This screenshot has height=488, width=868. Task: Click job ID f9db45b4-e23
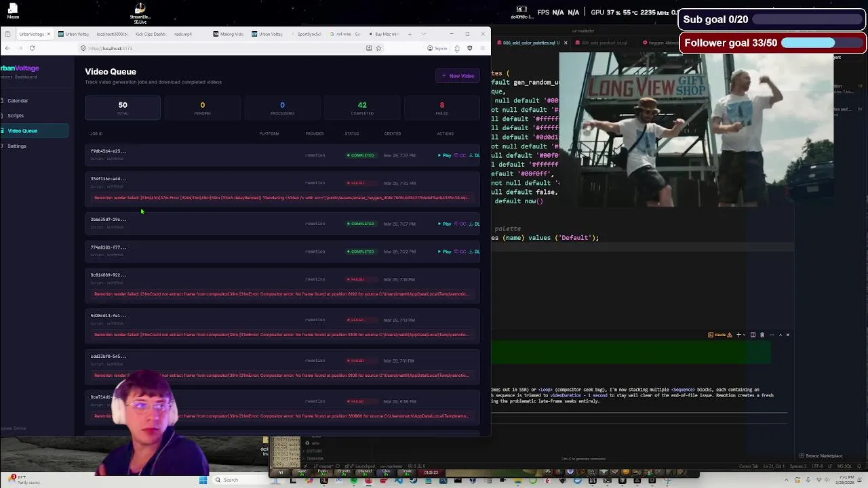pyautogui.click(x=108, y=151)
